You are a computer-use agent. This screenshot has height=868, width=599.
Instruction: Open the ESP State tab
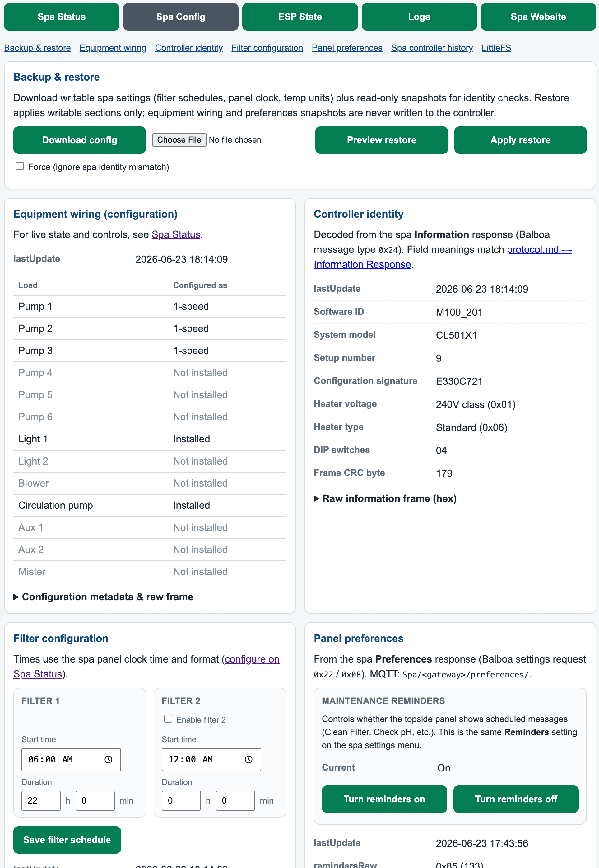300,17
